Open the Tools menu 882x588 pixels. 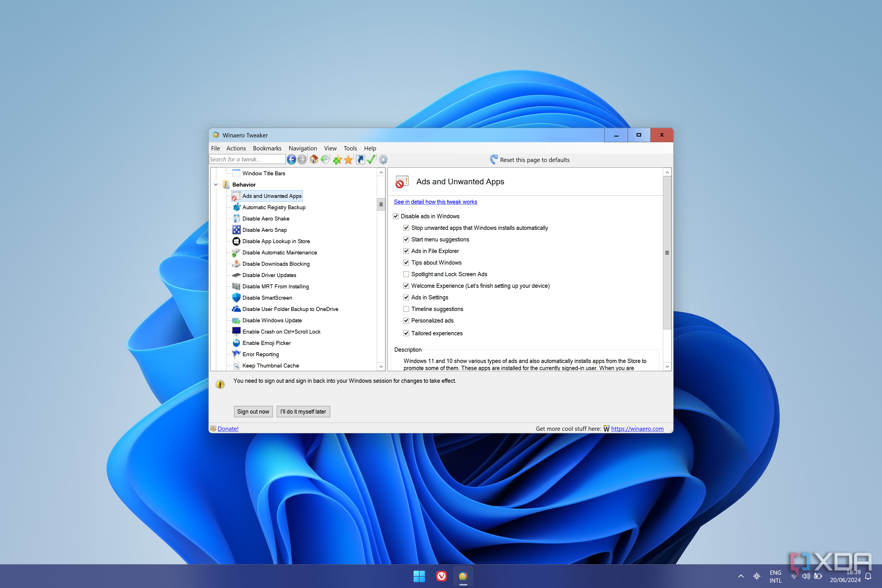click(x=350, y=148)
